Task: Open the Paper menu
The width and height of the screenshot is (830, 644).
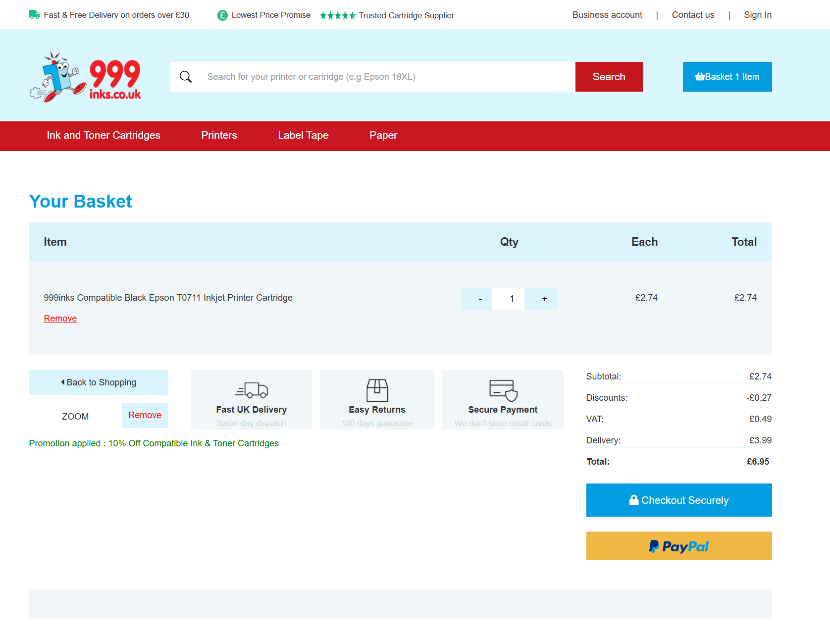Action: (x=383, y=135)
